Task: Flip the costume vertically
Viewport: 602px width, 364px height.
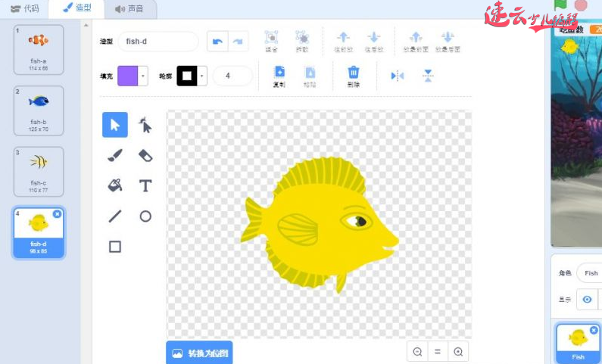Action: coord(428,76)
